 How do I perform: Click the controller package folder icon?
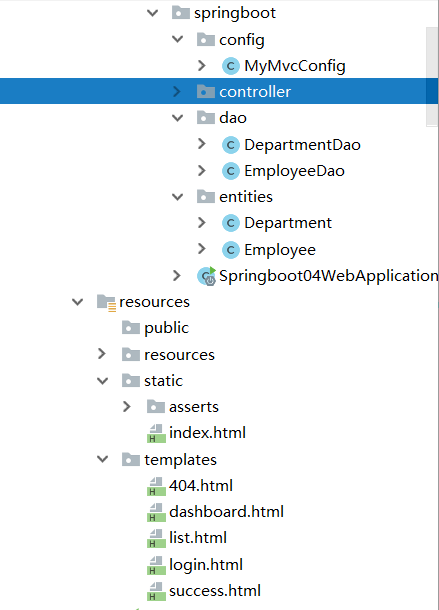point(205,92)
